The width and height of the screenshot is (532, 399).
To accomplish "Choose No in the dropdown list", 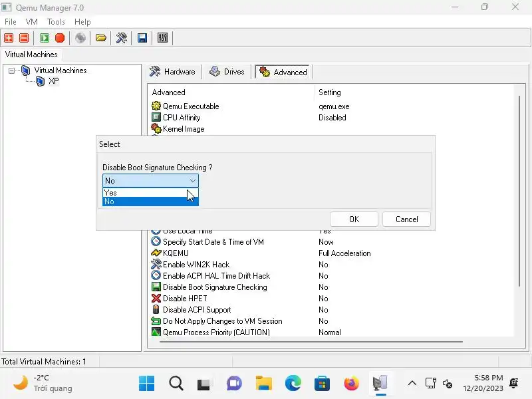I will point(150,201).
